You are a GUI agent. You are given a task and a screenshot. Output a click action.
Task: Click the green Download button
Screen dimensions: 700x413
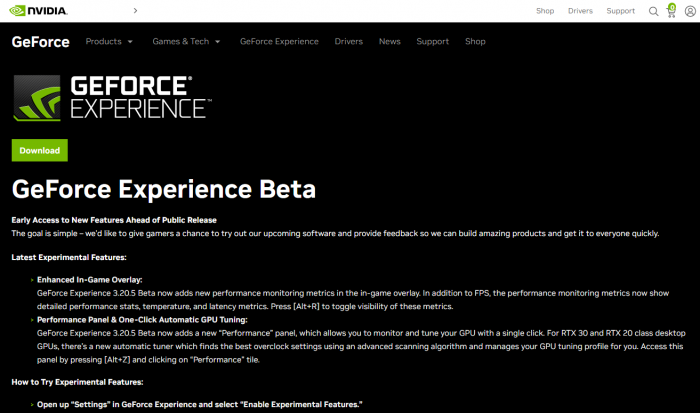40,150
